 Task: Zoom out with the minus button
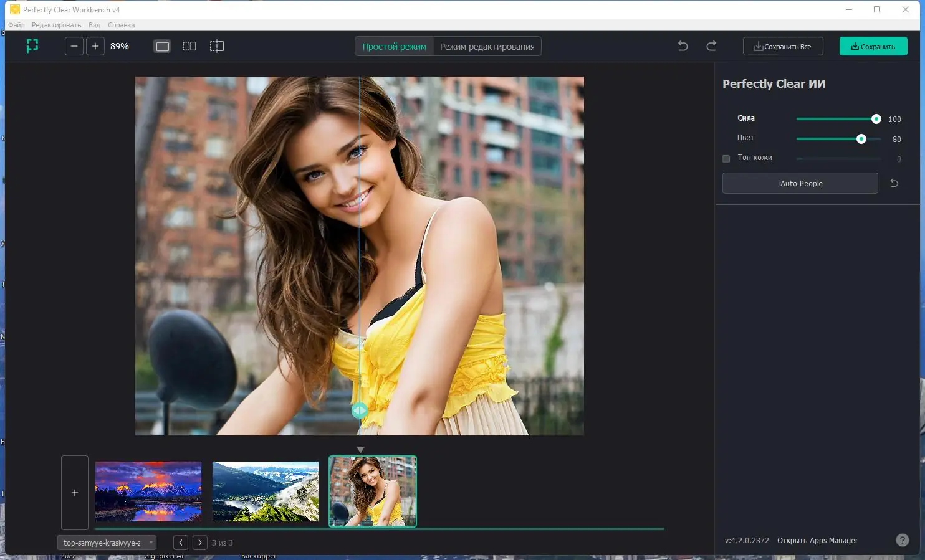point(74,46)
